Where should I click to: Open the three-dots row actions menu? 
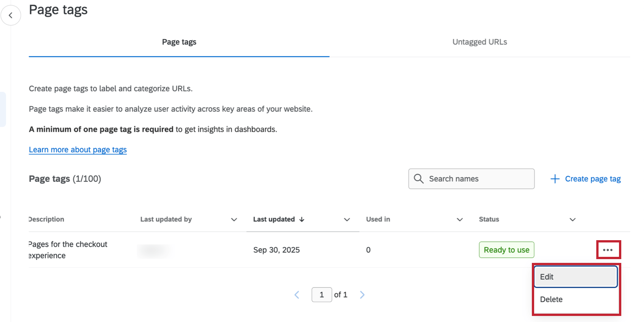coord(608,250)
